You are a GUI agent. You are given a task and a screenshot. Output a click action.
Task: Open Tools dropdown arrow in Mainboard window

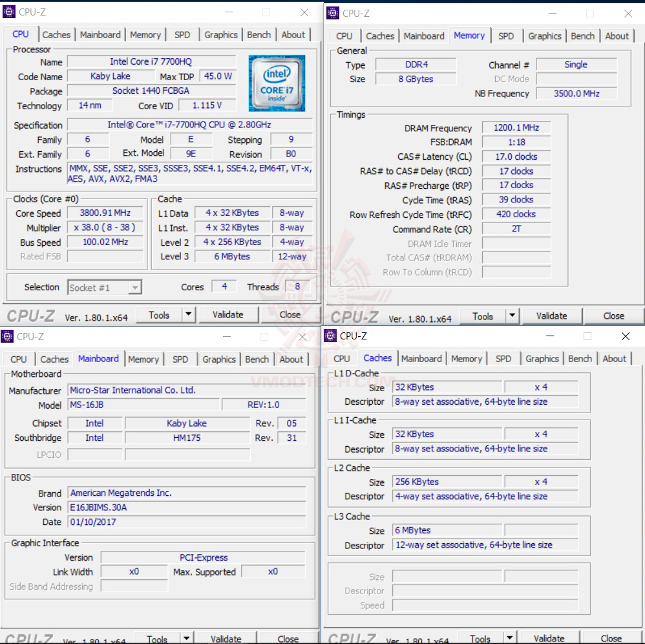[186, 638]
